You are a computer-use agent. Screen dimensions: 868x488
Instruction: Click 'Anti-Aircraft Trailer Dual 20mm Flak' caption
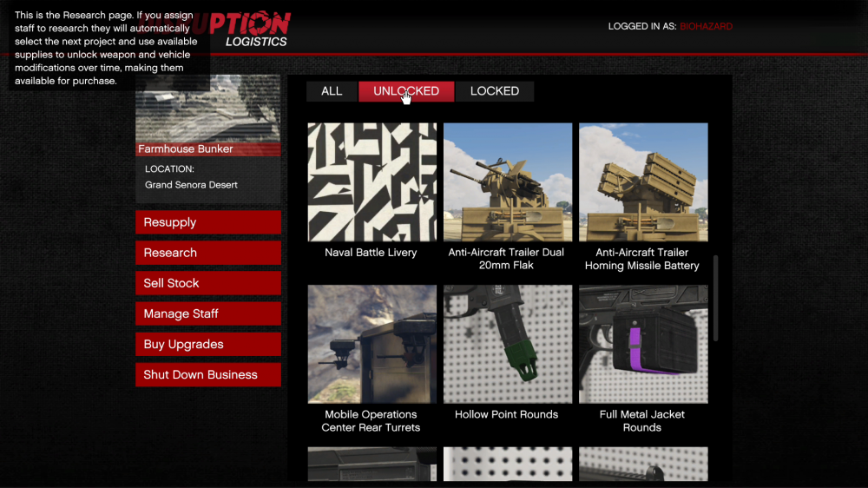[506, 259]
